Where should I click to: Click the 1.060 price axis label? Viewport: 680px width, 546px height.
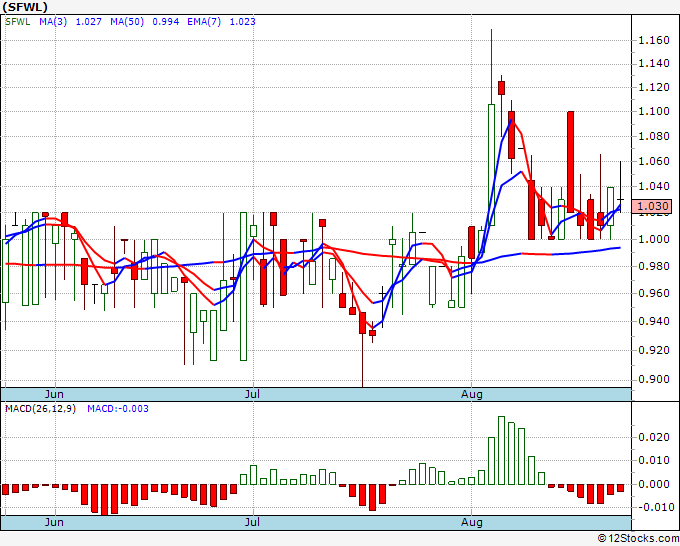654,161
